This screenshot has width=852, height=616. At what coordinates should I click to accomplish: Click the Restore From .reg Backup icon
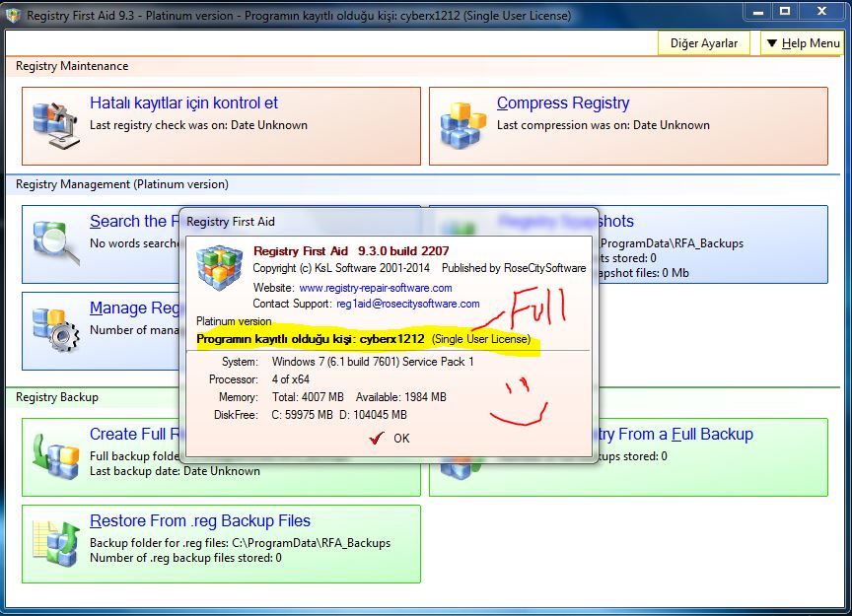[x=56, y=543]
